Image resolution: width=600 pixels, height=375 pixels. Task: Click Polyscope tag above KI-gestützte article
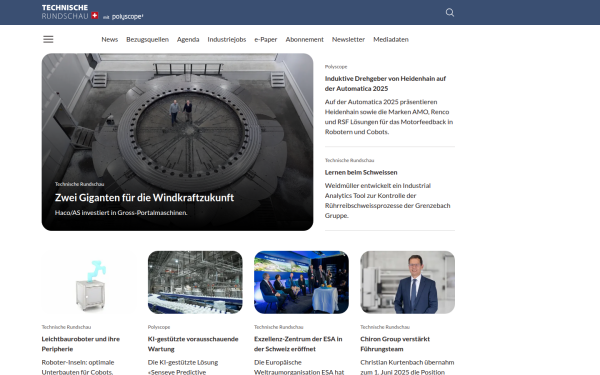coord(159,327)
